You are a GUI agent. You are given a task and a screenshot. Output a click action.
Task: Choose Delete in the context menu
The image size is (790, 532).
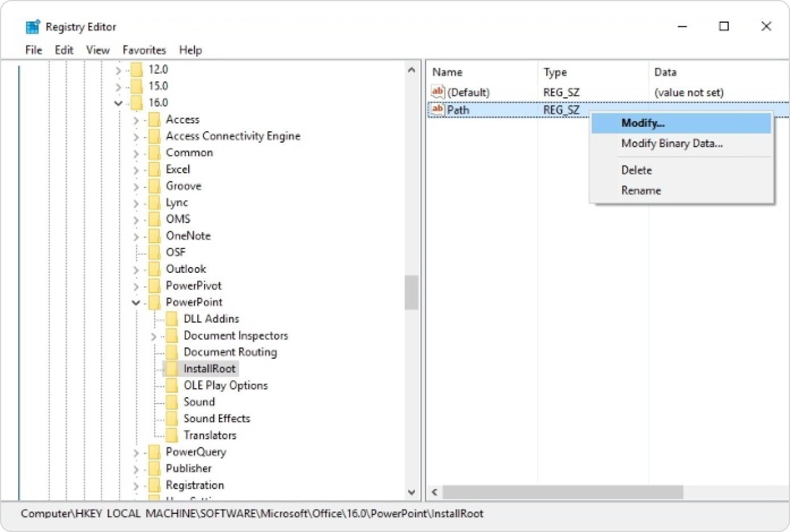coord(681,170)
